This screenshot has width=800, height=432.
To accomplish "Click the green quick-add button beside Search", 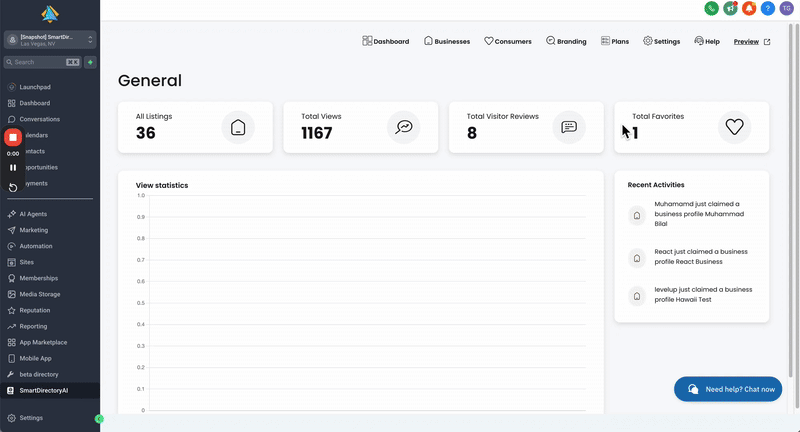I will click(90, 62).
